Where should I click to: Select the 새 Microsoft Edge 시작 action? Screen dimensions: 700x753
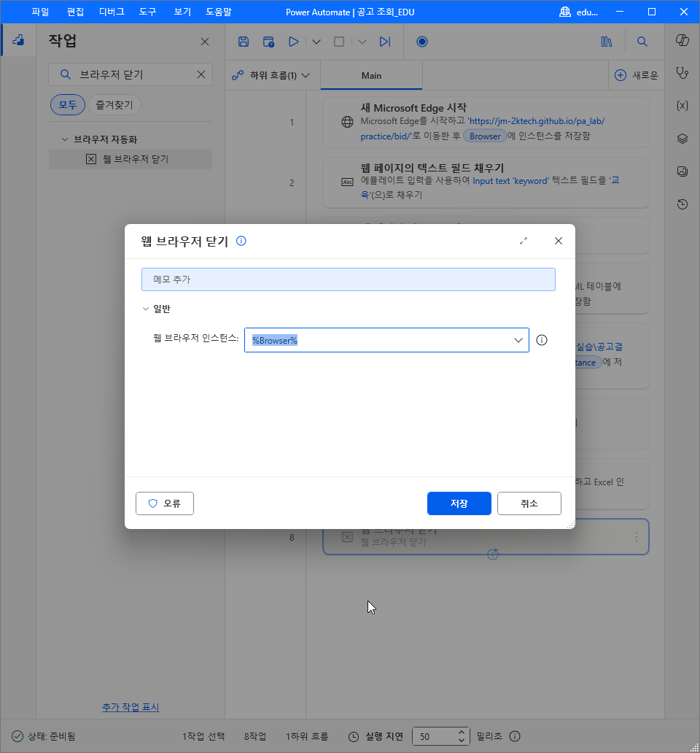(x=486, y=122)
